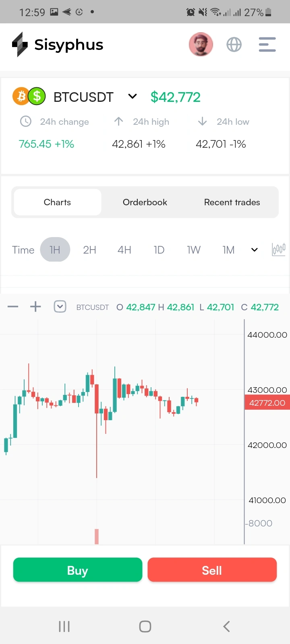The width and height of the screenshot is (290, 644).
Task: Click the red 42772.00 price marker
Action: tap(267, 403)
